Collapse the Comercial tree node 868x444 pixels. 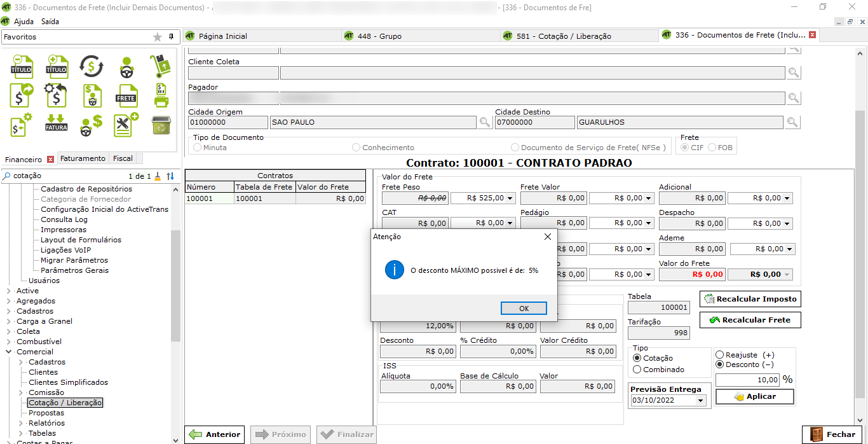coord(8,352)
